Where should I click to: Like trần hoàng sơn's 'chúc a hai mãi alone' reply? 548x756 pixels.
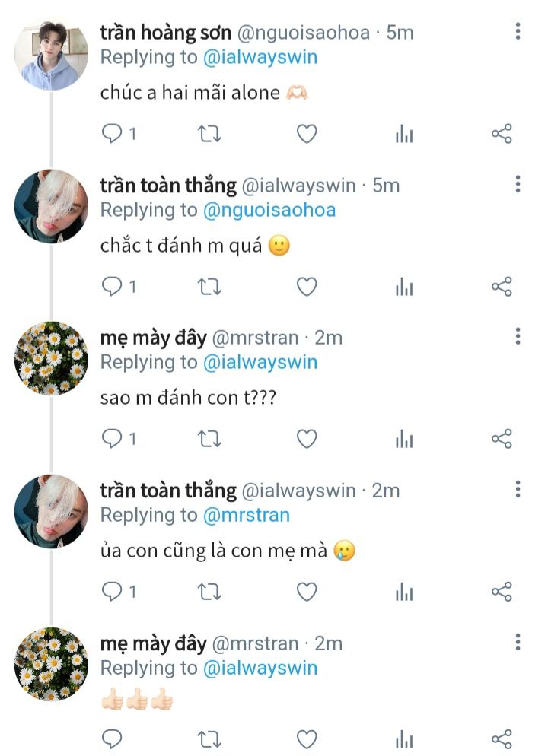pyautogui.click(x=306, y=135)
